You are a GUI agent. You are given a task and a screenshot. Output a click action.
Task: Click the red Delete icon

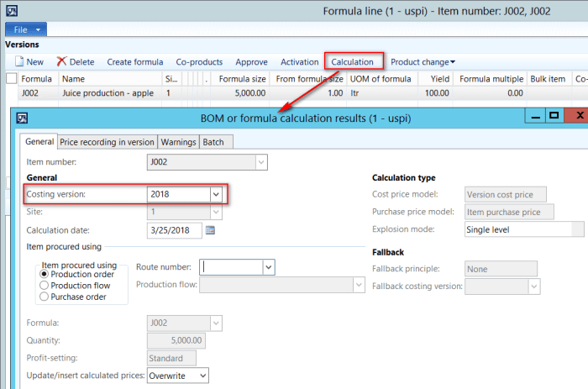61,62
